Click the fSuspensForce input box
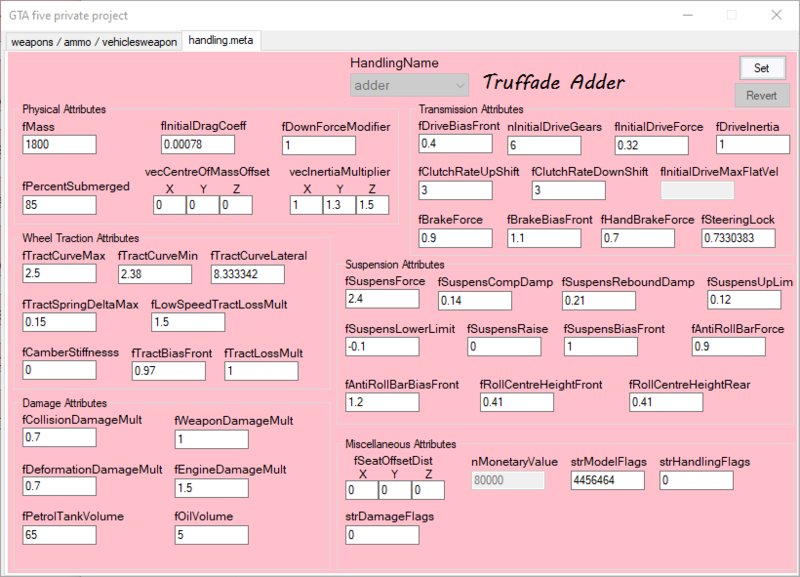Image resolution: width=800 pixels, height=577 pixels. coord(381,299)
